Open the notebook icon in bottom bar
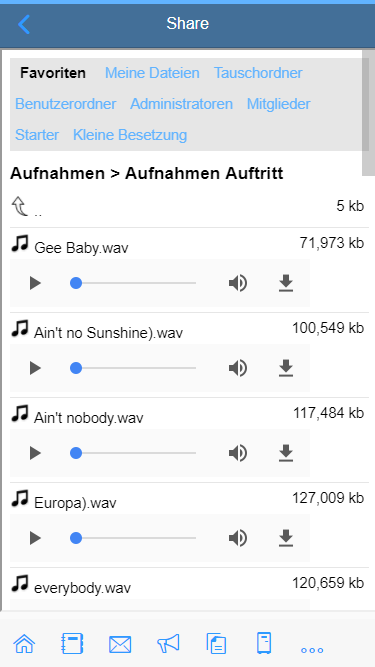Image resolution: width=375 pixels, height=667 pixels. [72, 643]
